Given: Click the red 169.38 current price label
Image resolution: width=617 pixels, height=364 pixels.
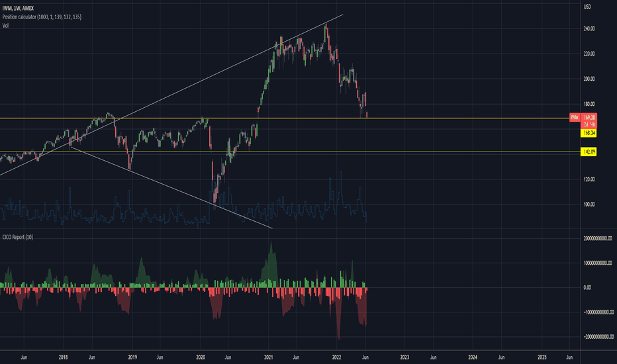Looking at the screenshot, I should coord(589,117).
